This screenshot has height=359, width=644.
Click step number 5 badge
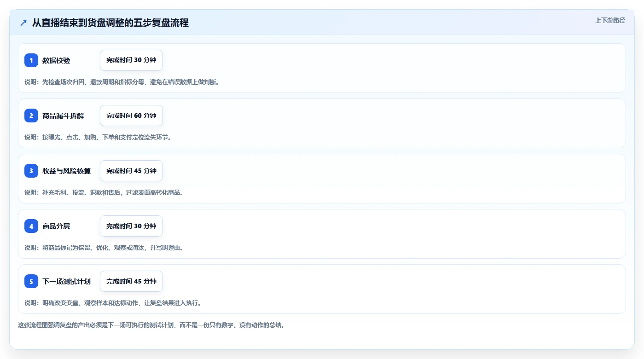point(31,281)
